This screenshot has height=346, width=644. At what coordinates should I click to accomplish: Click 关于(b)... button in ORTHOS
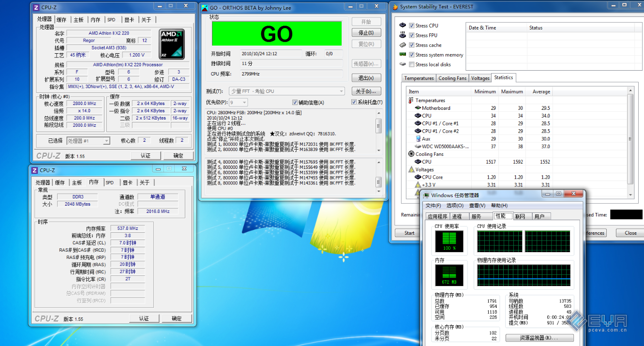tap(366, 91)
